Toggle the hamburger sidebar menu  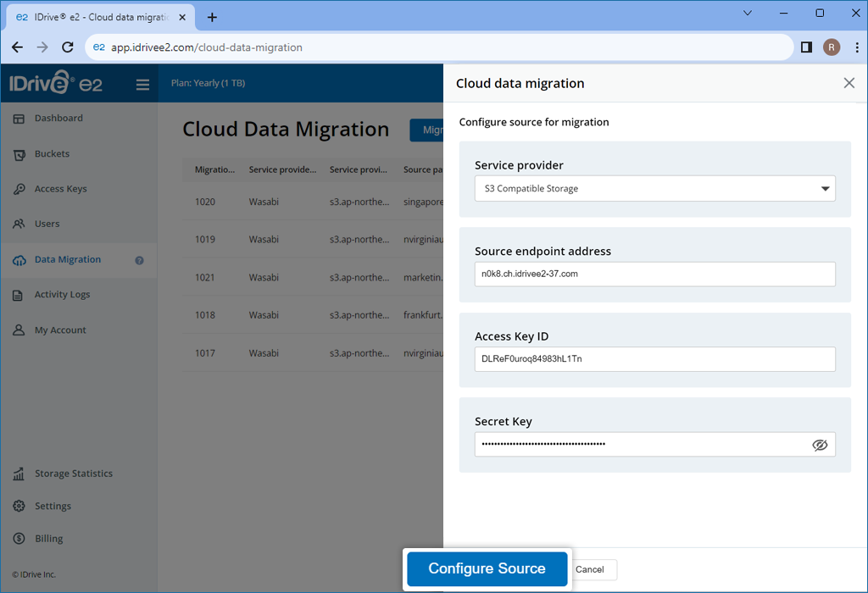(x=142, y=84)
